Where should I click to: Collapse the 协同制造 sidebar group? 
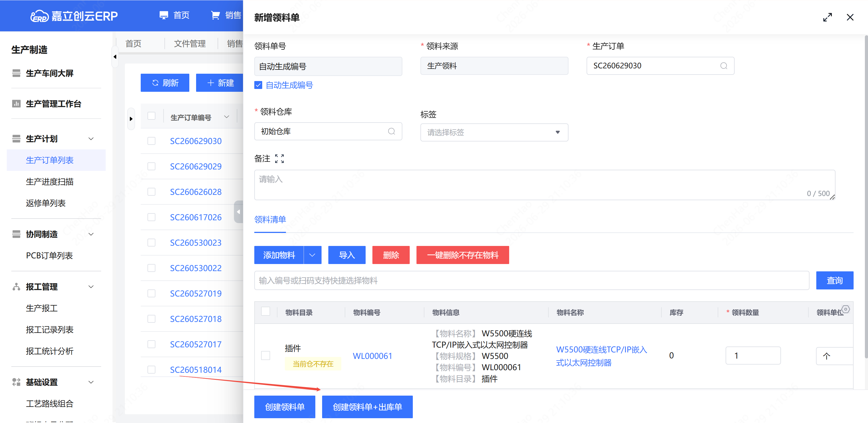[91, 234]
